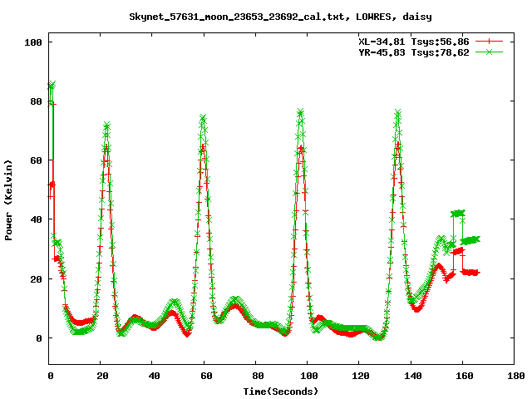532x399 pixels.
Task: Click the x-axis tick label 160
Action: click(x=464, y=376)
